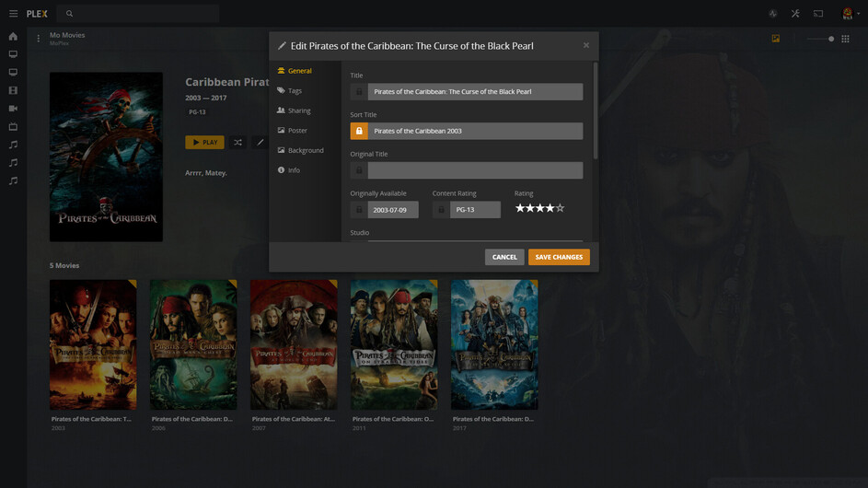This screenshot has width=868, height=488.
Task: Click the pencil edit icon next to shuffle
Action: click(x=260, y=143)
